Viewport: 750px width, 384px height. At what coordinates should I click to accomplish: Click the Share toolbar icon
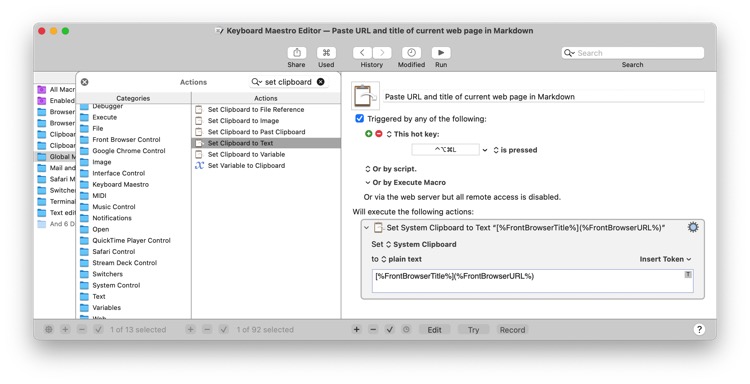point(297,53)
